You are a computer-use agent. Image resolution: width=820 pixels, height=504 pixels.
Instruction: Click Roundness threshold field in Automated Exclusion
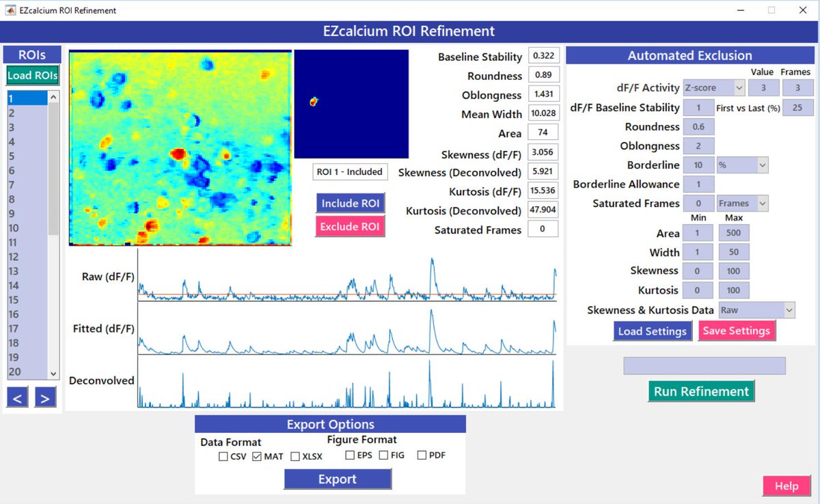tap(699, 126)
